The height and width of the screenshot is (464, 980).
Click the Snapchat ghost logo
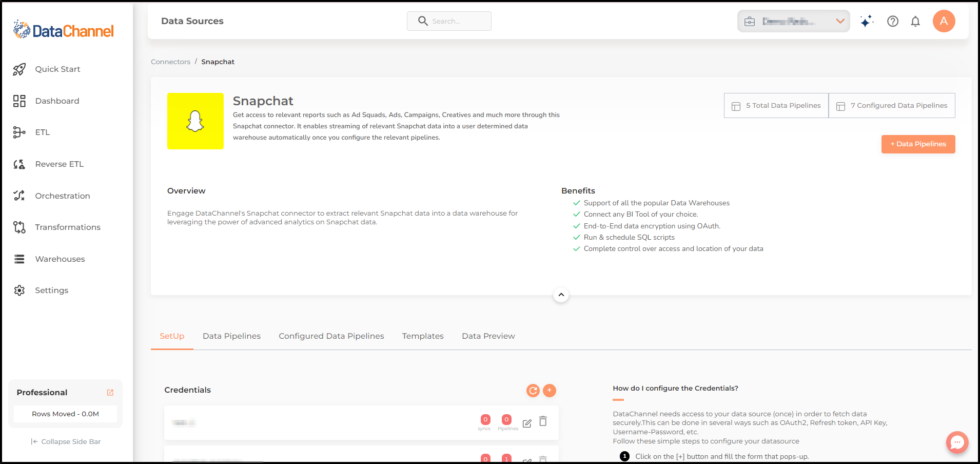(x=195, y=121)
